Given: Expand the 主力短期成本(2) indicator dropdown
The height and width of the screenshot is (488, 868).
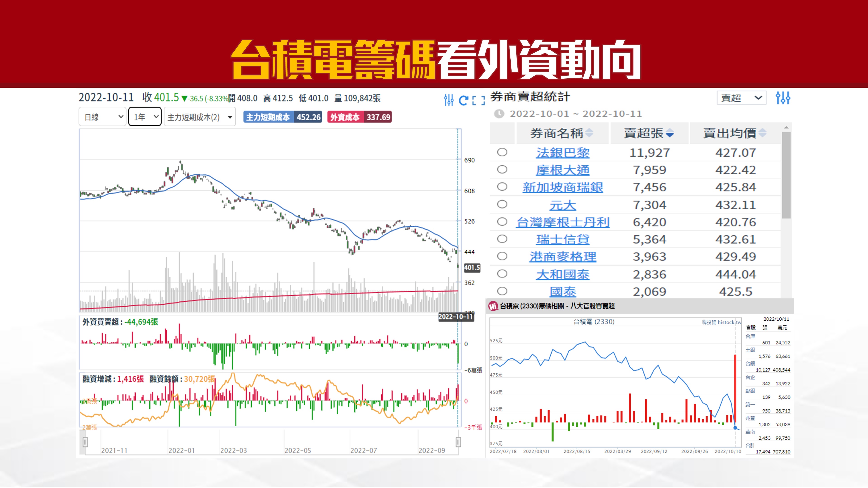Looking at the screenshot, I should click(x=199, y=117).
